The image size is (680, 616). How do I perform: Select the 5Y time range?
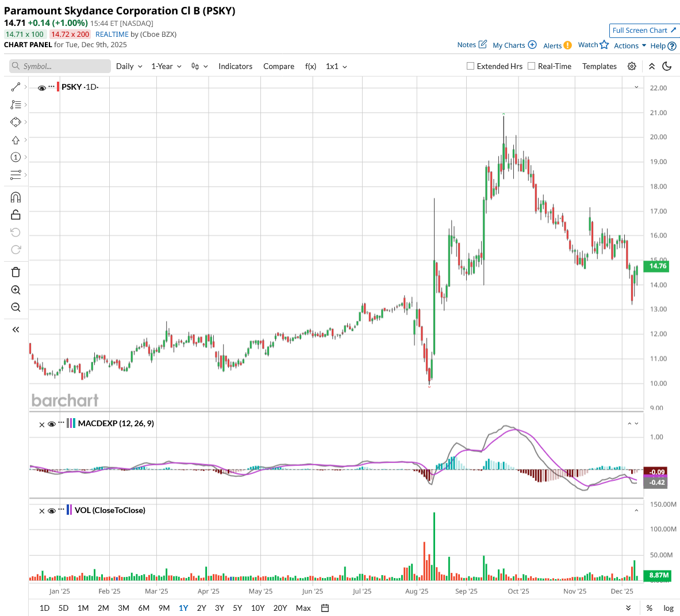point(237,608)
